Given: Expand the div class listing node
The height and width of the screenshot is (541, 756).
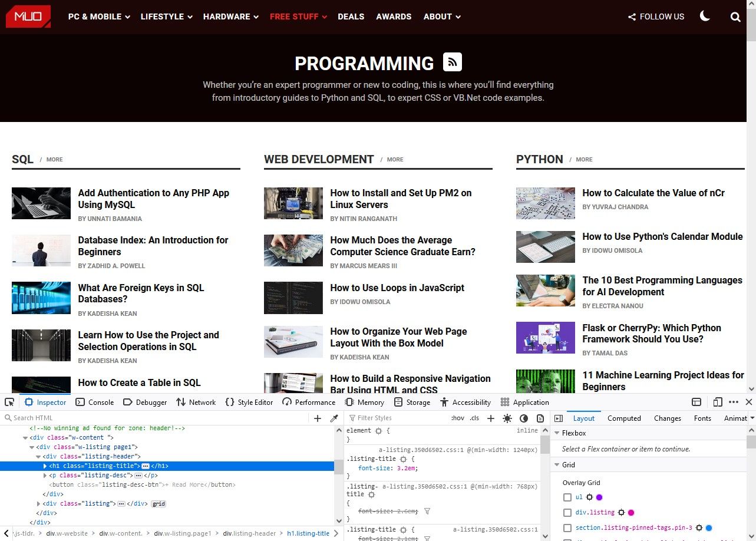Looking at the screenshot, I should point(39,504).
